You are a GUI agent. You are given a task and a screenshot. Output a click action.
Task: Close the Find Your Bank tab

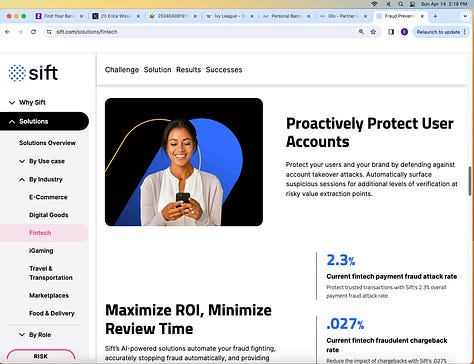[x=82, y=16]
